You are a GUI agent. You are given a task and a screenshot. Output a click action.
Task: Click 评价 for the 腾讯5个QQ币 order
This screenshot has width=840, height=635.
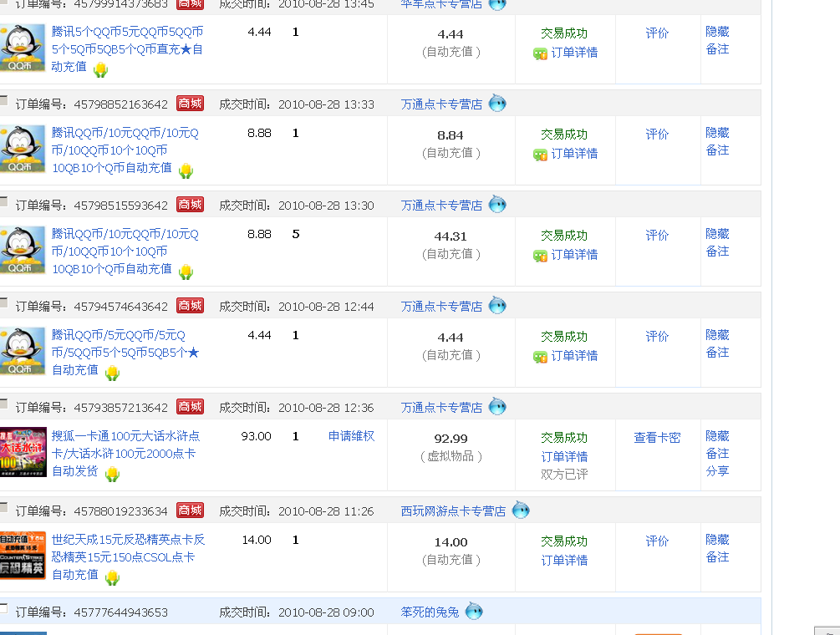[657, 33]
